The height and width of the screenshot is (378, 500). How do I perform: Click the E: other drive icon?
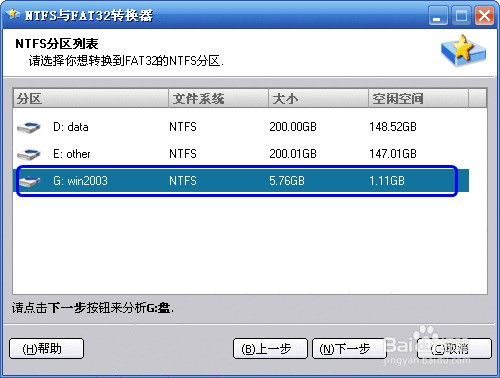(29, 154)
